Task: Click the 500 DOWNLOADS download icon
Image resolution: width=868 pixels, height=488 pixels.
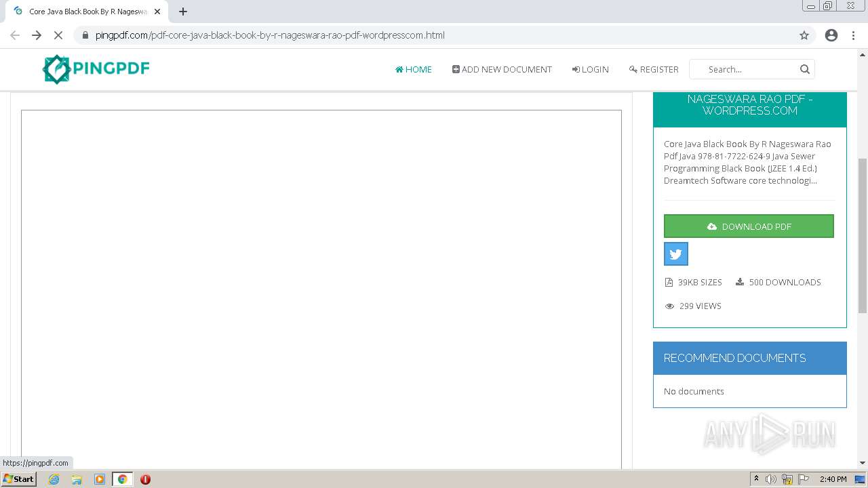Action: tap(740, 282)
